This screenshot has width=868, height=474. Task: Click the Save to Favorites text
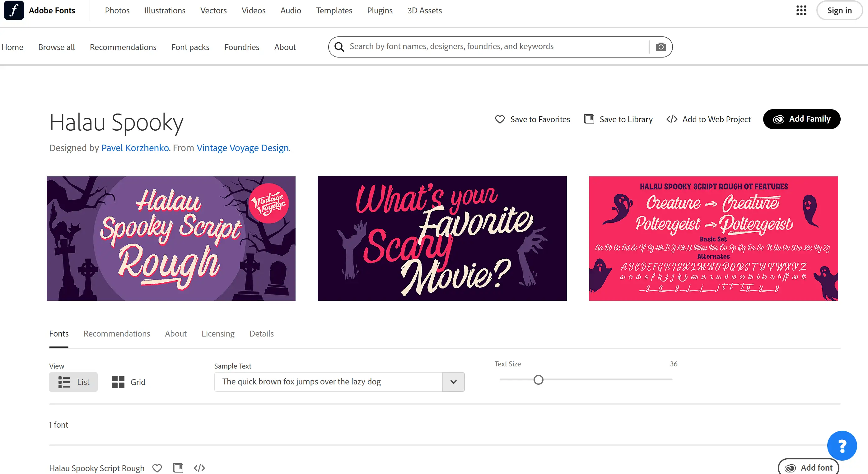[x=540, y=119]
